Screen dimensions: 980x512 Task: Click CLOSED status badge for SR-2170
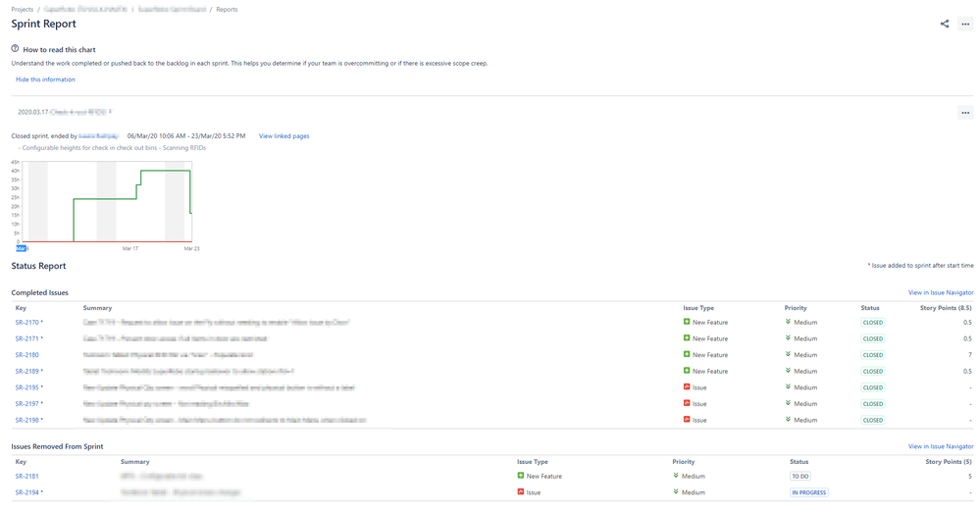[872, 323]
